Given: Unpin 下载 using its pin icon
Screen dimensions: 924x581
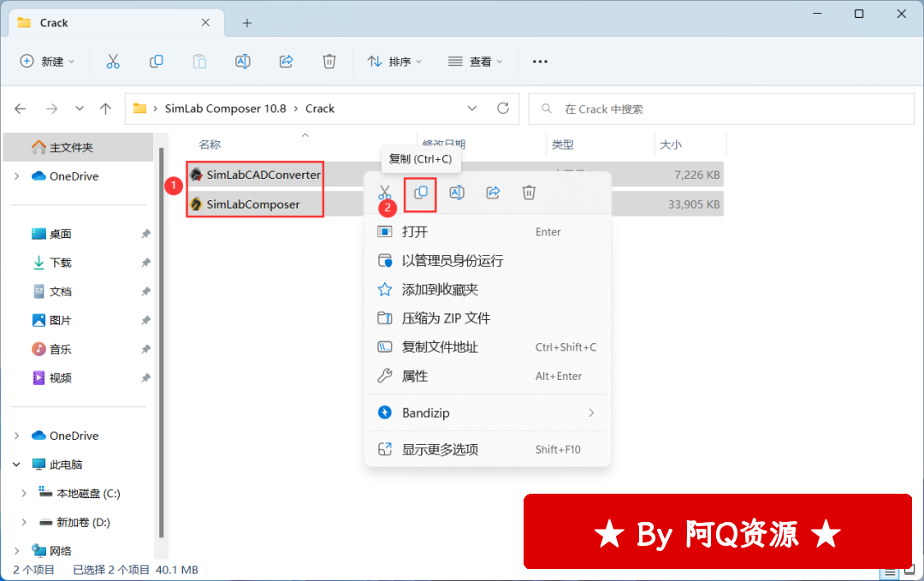Looking at the screenshot, I should pyautogui.click(x=145, y=263).
